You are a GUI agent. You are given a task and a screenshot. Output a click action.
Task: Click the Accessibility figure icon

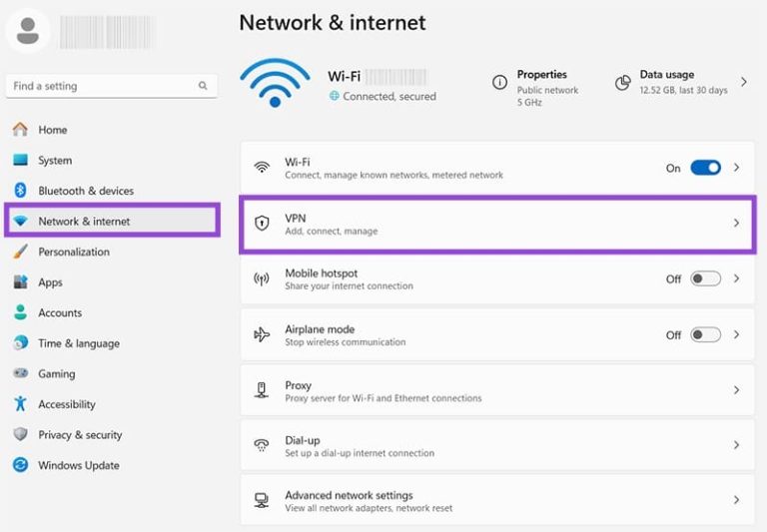20,404
